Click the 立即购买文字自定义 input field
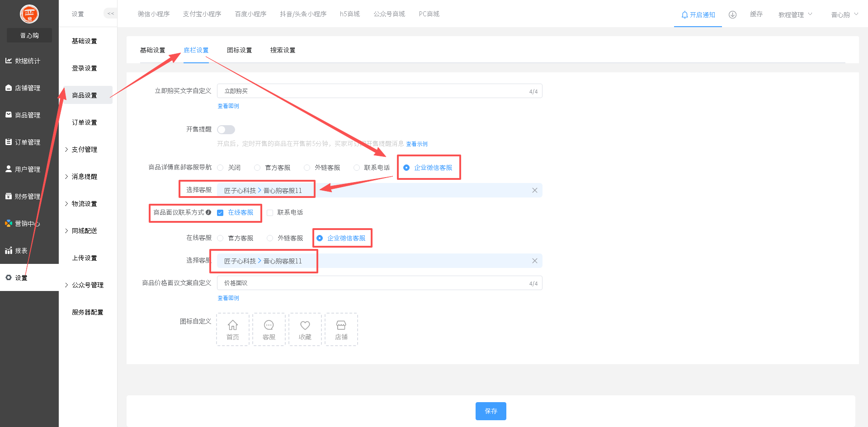The height and width of the screenshot is (427, 868). click(380, 91)
